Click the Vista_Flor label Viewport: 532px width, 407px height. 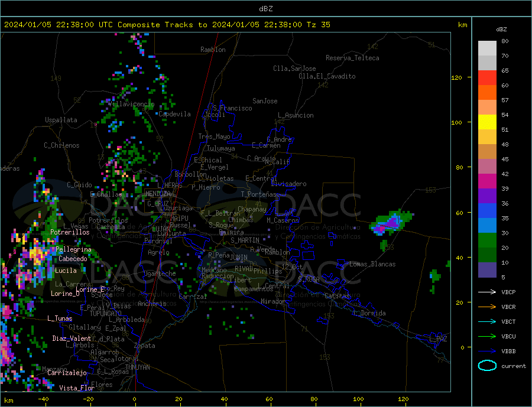77,388
